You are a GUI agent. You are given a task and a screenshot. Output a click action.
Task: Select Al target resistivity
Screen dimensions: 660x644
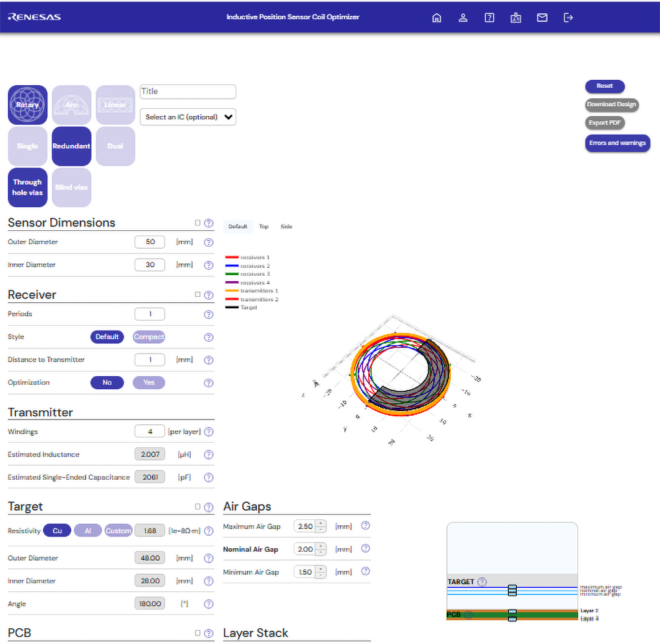[x=88, y=531]
